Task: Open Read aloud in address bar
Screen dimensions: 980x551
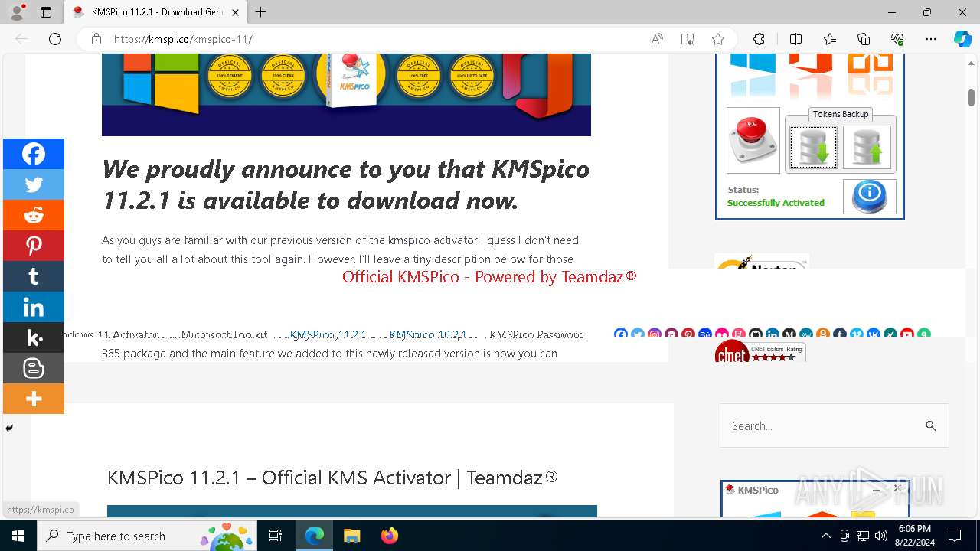Action: tap(657, 39)
